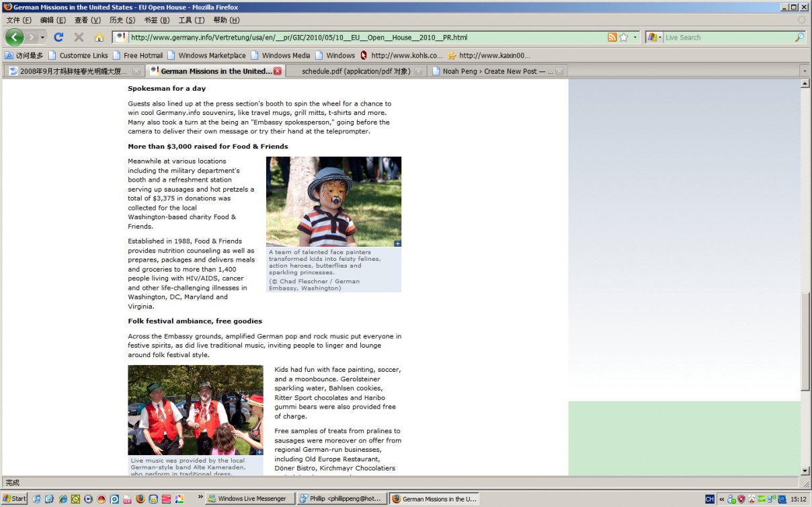
Task: Click the 完成 status bar text
Action: click(13, 483)
